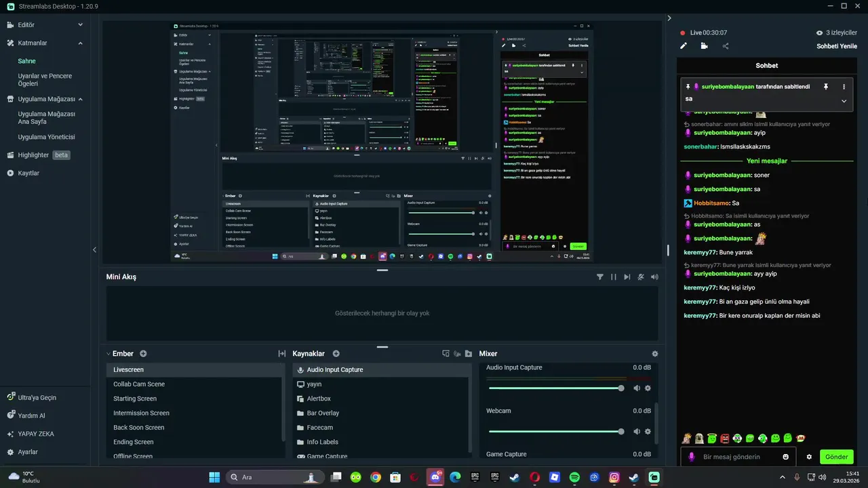Open chat settings gear next to Gönder
Viewport: 868px width, 488px height.
(x=809, y=457)
